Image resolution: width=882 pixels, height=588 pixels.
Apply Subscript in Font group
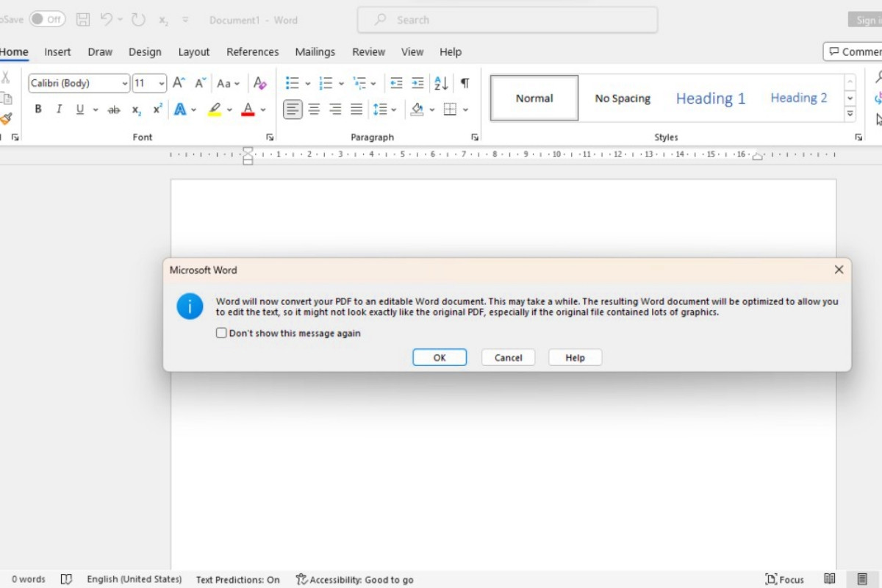pos(136,110)
